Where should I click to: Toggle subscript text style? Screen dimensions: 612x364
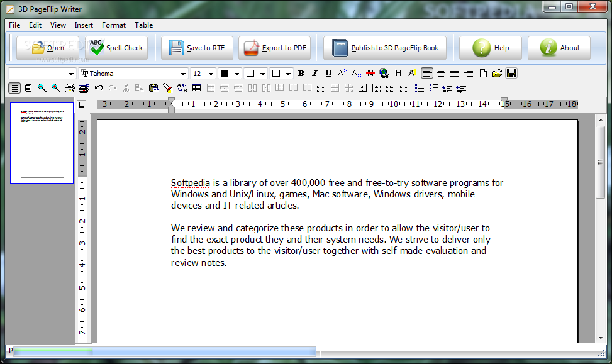[x=357, y=74]
